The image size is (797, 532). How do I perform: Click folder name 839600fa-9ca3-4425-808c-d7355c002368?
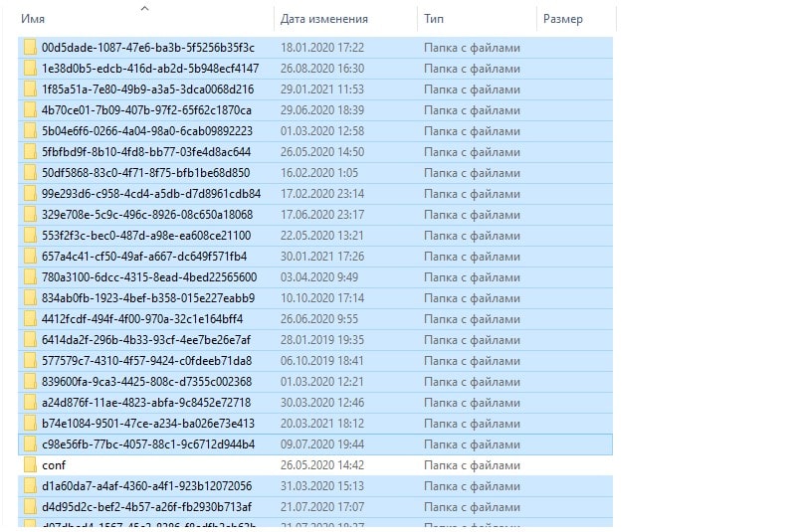pyautogui.click(x=147, y=381)
